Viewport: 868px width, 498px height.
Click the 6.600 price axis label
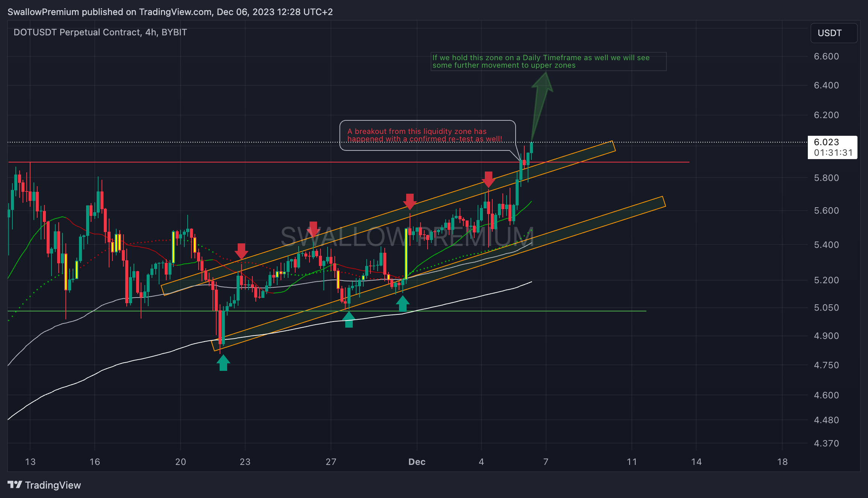826,56
